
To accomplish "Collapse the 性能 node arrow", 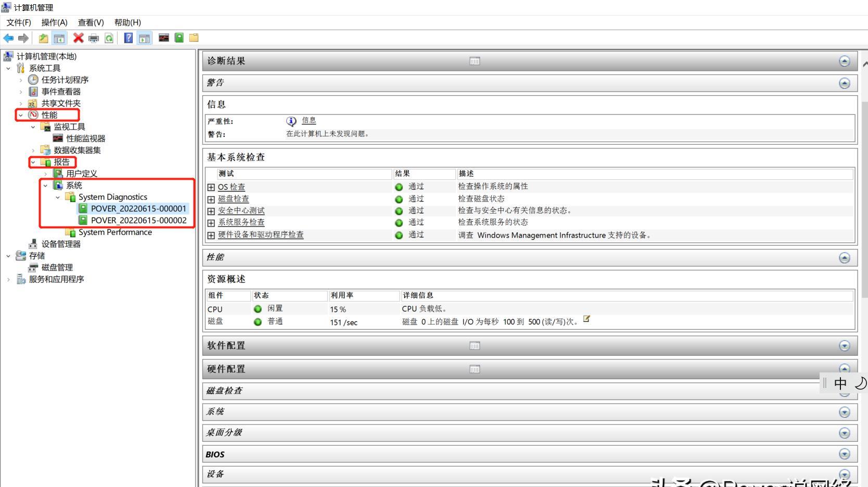I will 21,115.
